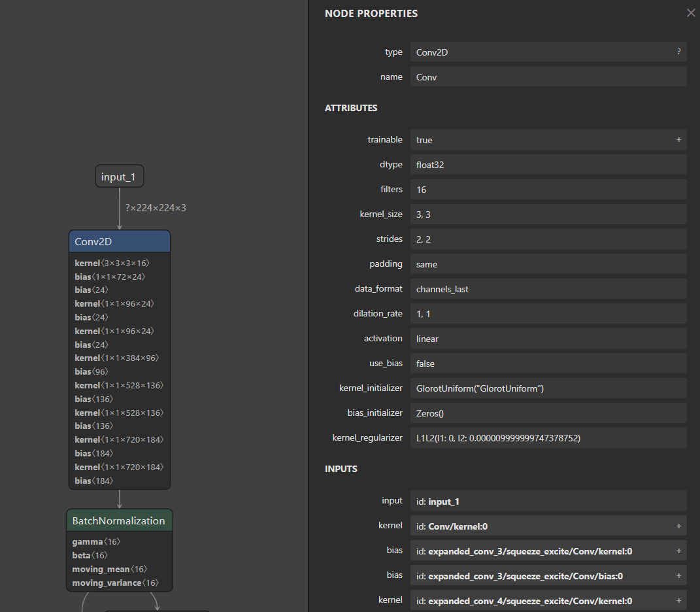Expand the trainable attribute value

click(x=678, y=139)
